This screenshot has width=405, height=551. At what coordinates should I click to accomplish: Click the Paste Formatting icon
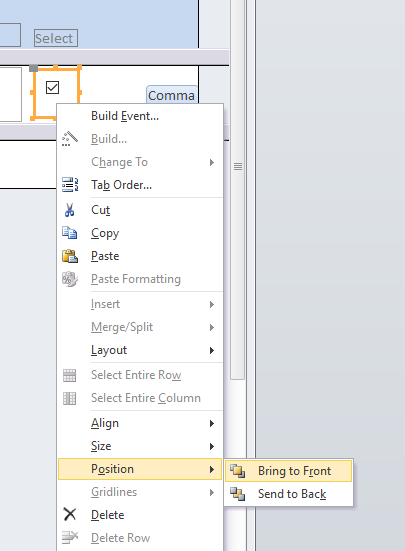(x=70, y=279)
